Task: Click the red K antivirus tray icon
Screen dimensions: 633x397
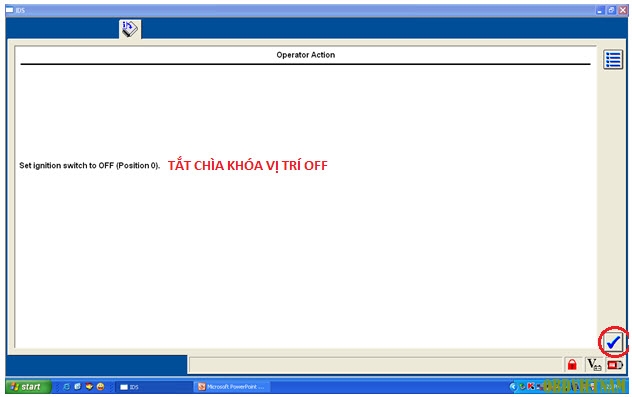Action: click(531, 386)
